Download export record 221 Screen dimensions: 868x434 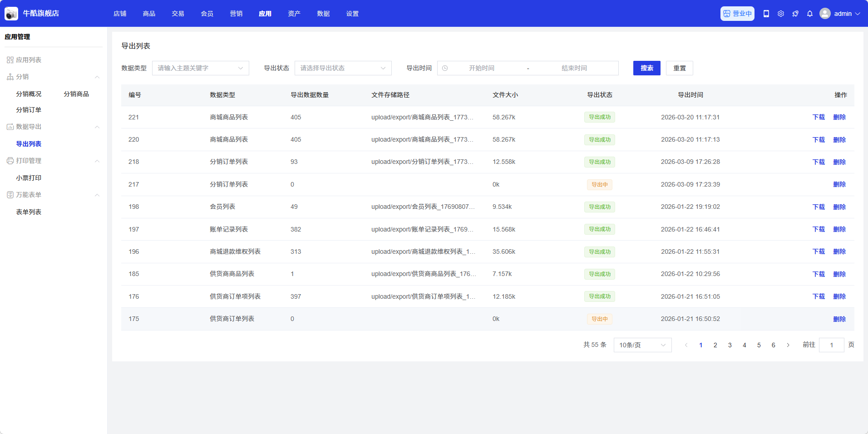click(819, 117)
